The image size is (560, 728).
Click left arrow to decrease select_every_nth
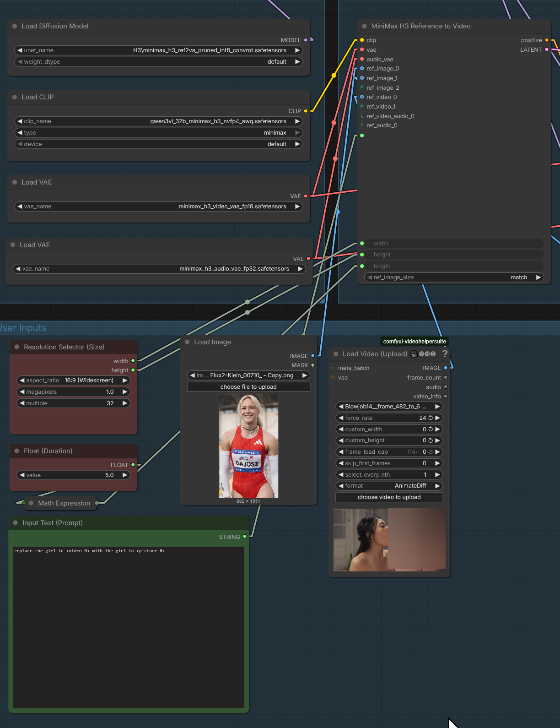point(341,475)
